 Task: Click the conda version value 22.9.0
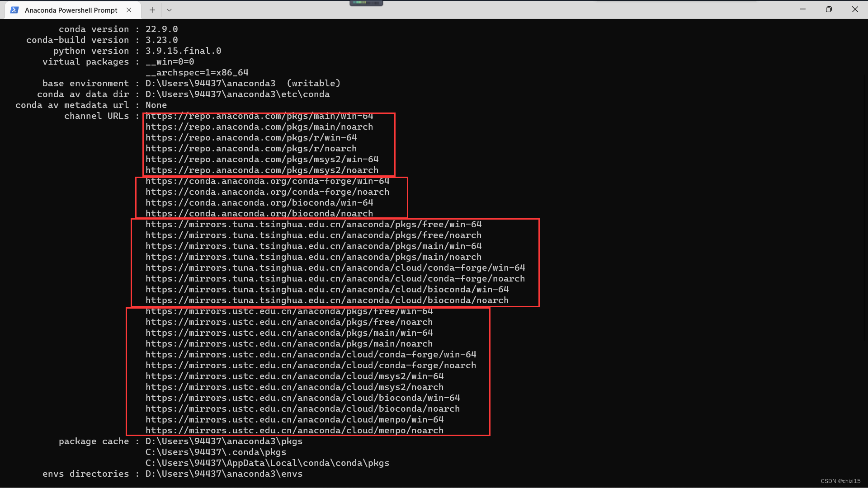click(x=161, y=29)
